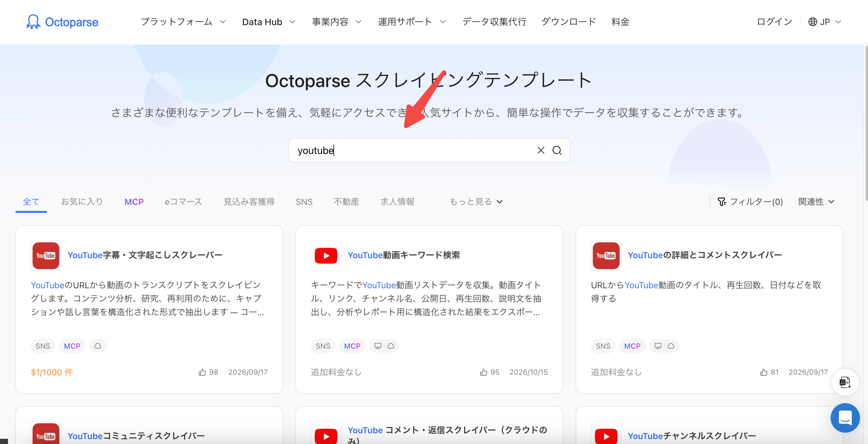Viewport: 868px width, 444px height.
Task: Switch to MCP category tab
Action: (x=134, y=201)
